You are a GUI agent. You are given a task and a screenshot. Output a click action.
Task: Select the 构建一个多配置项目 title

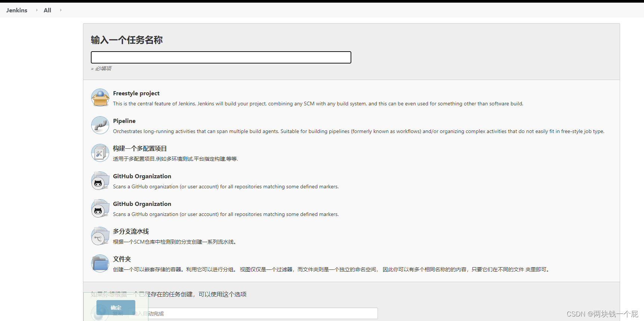[140, 148]
